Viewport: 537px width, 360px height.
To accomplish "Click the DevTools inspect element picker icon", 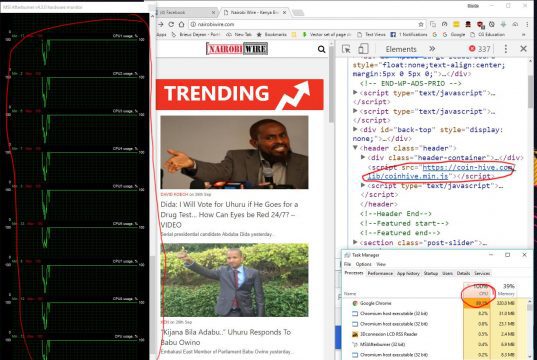I will tap(346, 49).
